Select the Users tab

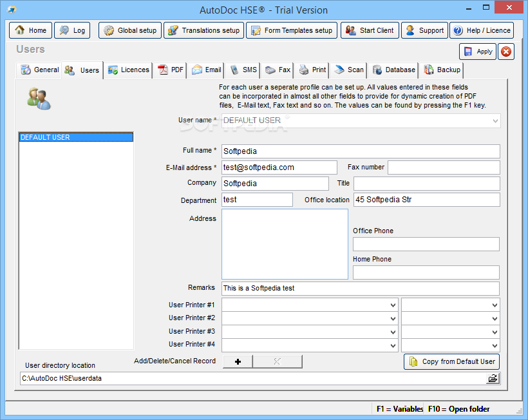82,70
